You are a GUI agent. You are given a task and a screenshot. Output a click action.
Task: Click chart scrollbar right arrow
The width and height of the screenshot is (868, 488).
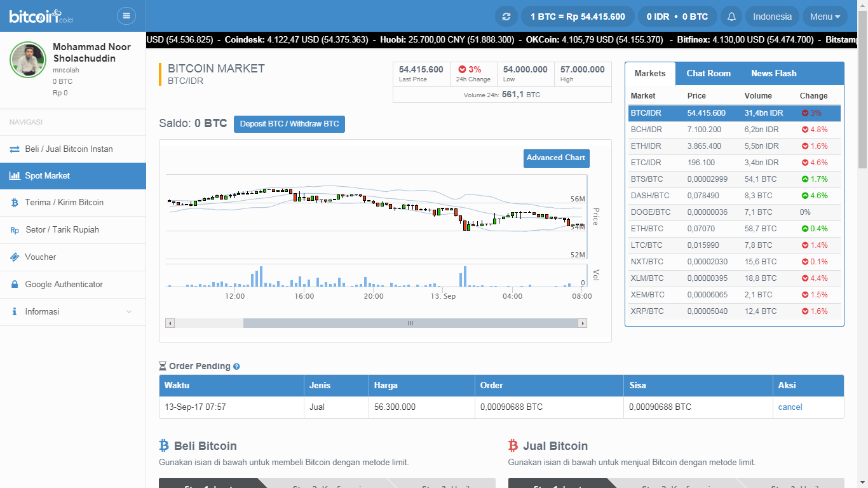(x=583, y=323)
